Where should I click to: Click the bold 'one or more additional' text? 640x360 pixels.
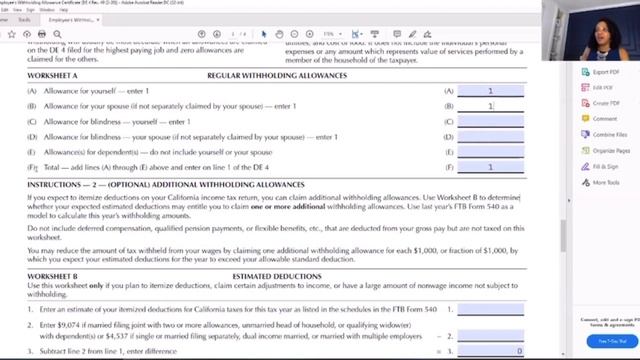pyautogui.click(x=288, y=207)
